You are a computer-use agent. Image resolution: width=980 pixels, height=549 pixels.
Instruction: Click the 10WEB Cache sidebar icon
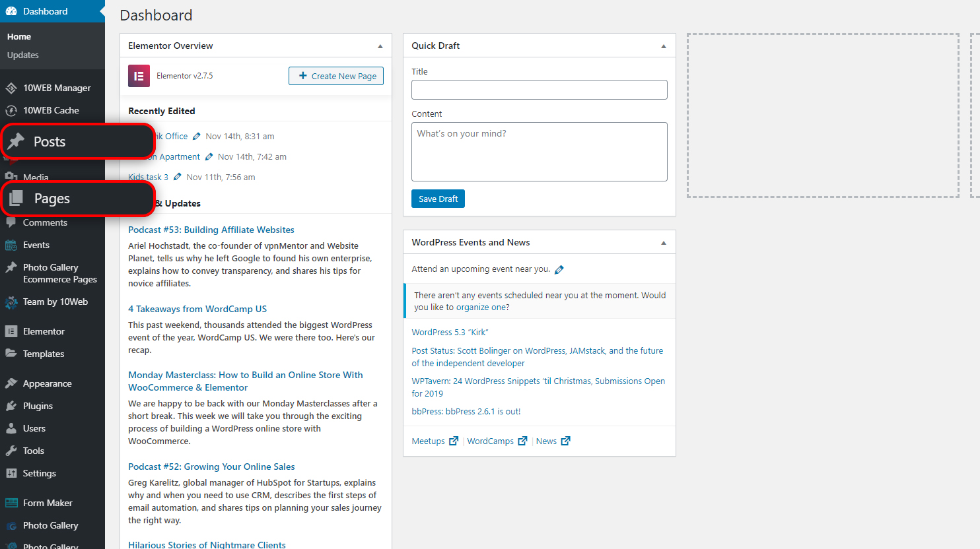[x=11, y=110]
